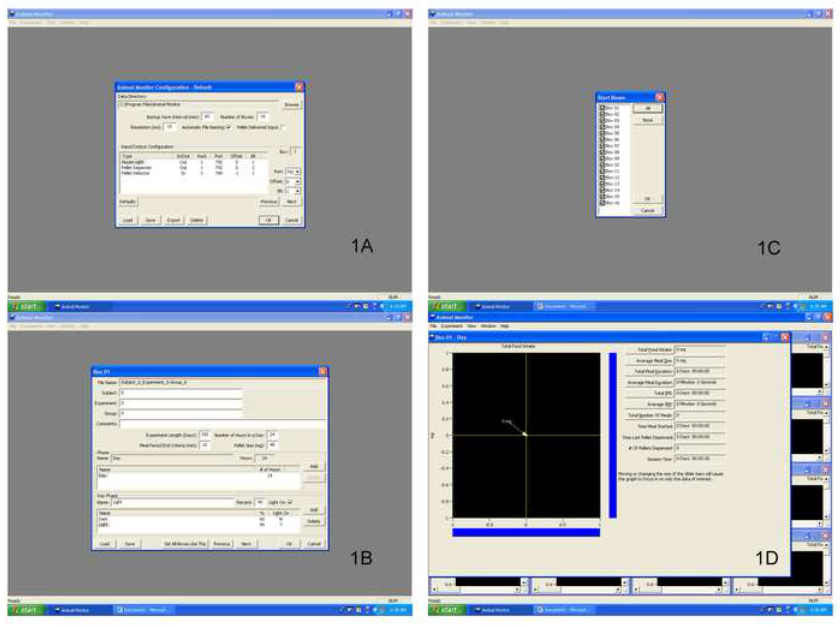
Task: Click All button in Start Boxes dialog
Action: pos(648,109)
